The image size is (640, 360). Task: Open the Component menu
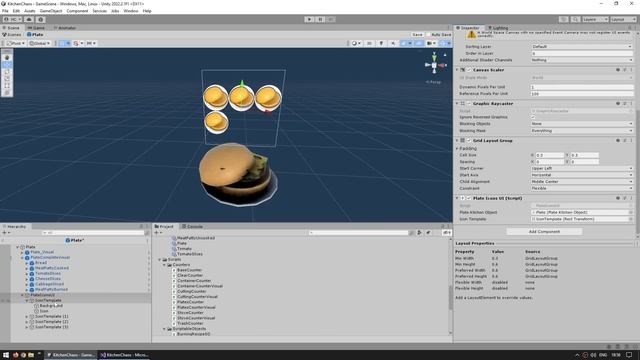[x=77, y=11]
